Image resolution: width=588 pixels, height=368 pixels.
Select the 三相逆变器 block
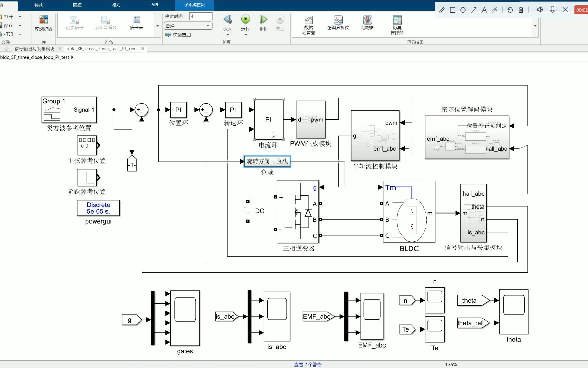tap(298, 212)
